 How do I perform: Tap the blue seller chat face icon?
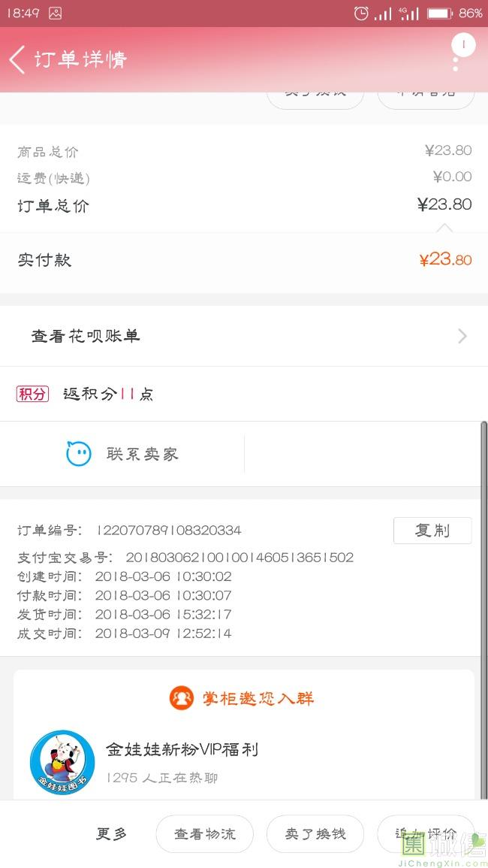79,454
